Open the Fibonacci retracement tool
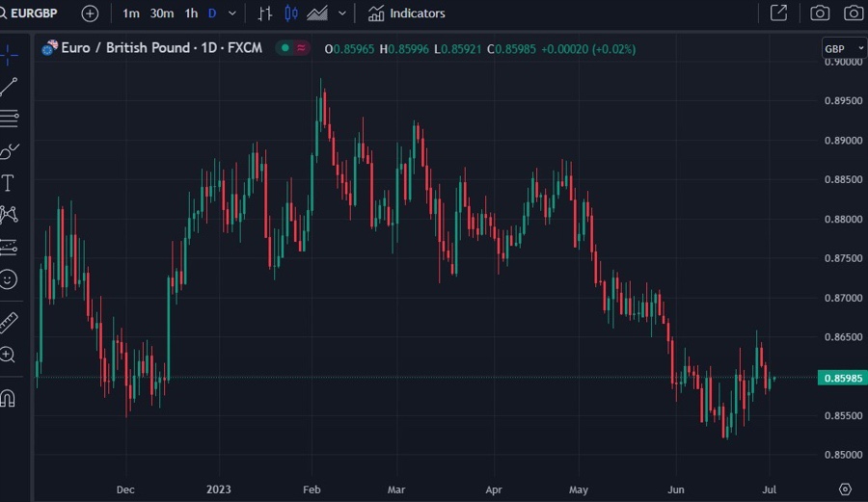Screen dimensions: 868x502 9,119
